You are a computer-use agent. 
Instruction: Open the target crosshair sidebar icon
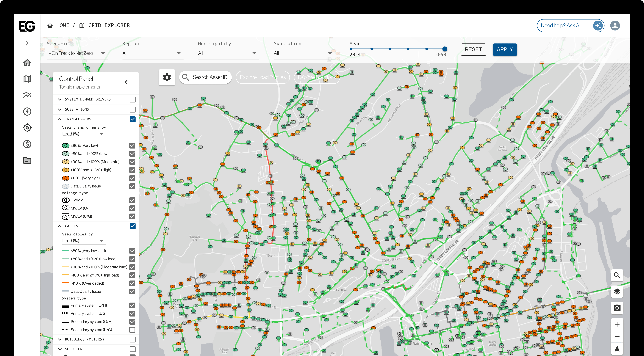click(27, 128)
